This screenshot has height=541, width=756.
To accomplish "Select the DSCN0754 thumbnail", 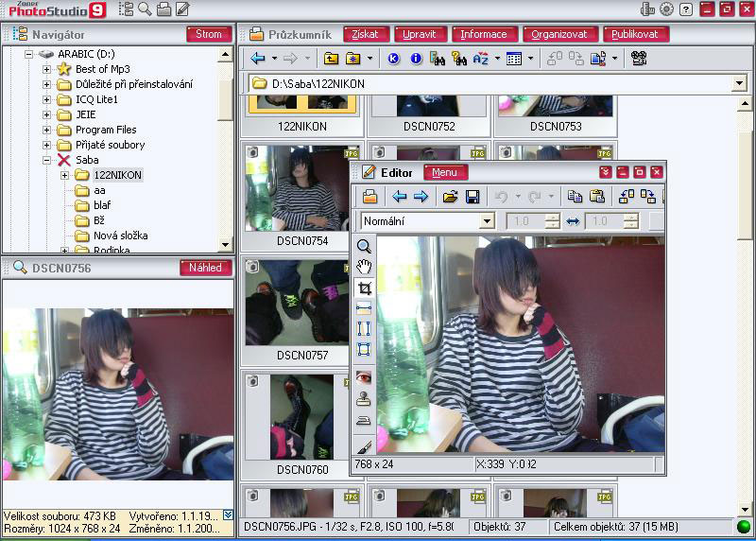I will [x=295, y=196].
